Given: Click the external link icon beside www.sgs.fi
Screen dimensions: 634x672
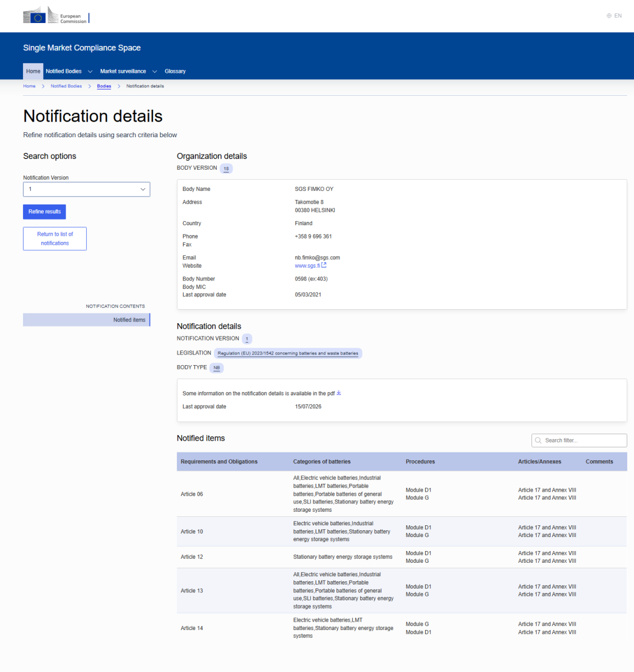Looking at the screenshot, I should [324, 265].
